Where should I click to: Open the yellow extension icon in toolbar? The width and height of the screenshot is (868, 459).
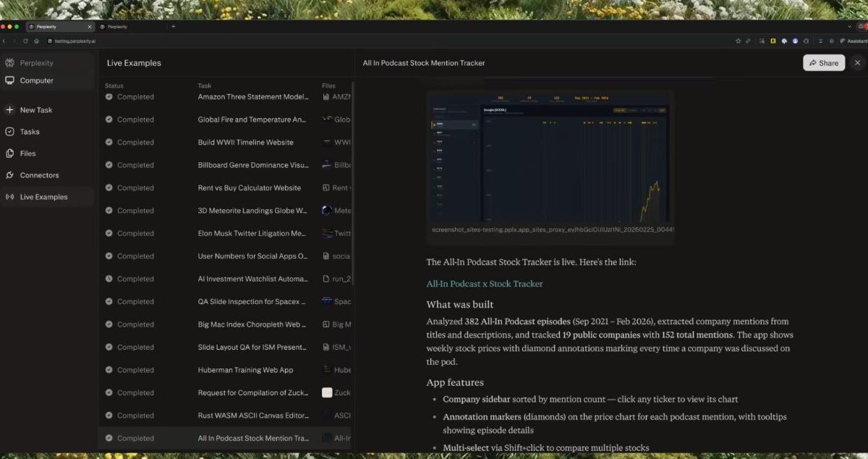click(773, 41)
